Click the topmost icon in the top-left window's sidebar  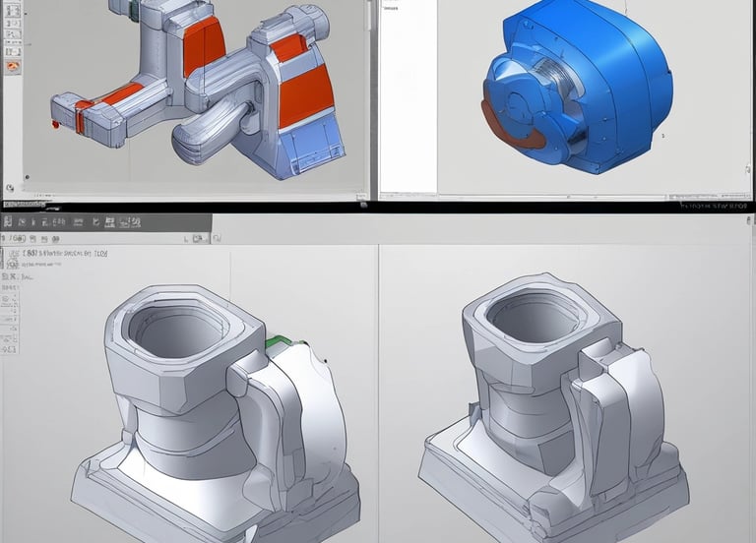coord(13,9)
